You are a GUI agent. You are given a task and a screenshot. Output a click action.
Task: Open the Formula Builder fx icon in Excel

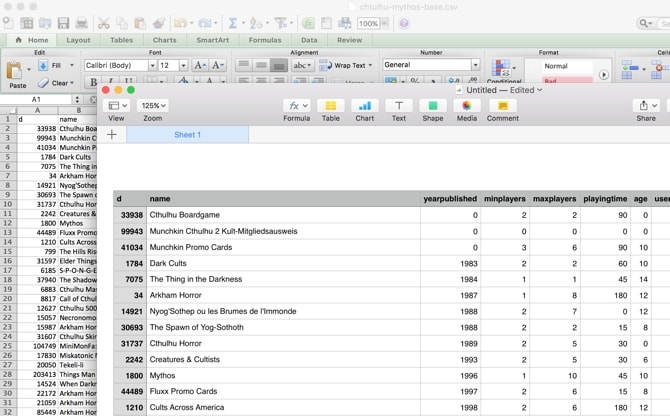tap(308, 23)
